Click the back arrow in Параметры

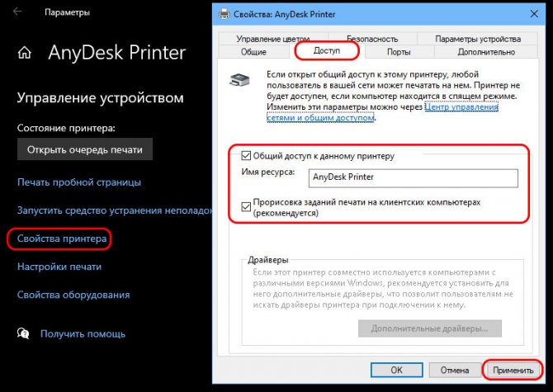[x=17, y=12]
